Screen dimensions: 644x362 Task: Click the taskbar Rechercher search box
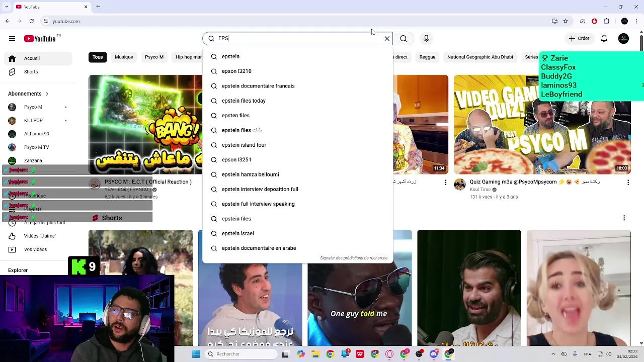[x=242, y=354]
